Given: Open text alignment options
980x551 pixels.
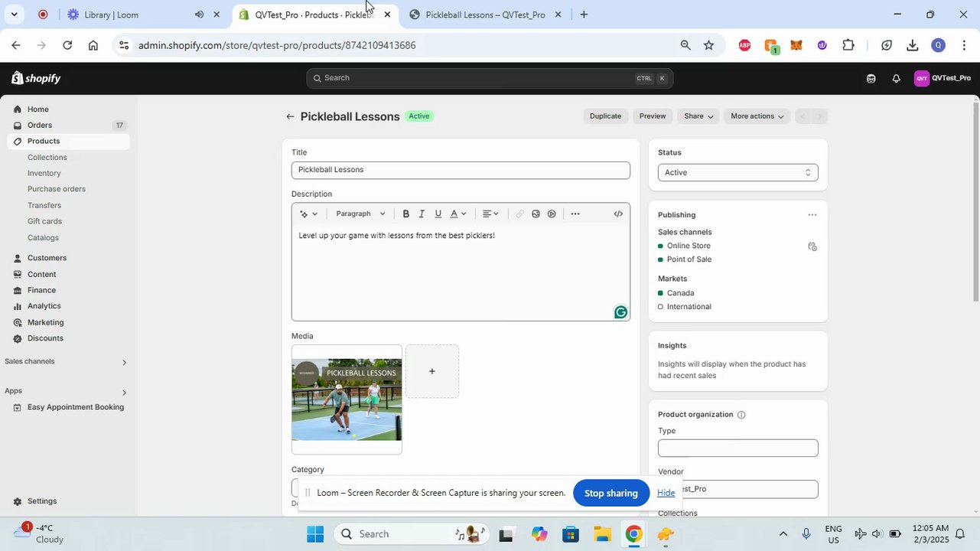Looking at the screenshot, I should (490, 214).
